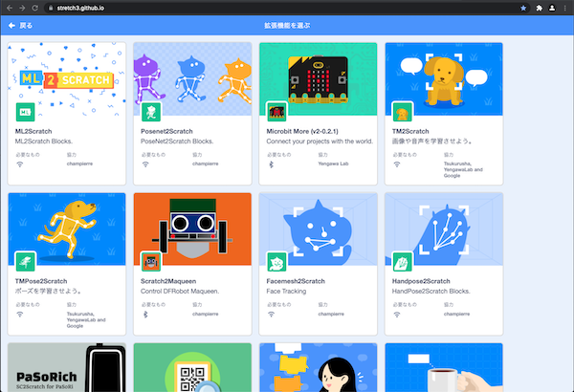Click the site lock icon in the address bar

[51, 8]
